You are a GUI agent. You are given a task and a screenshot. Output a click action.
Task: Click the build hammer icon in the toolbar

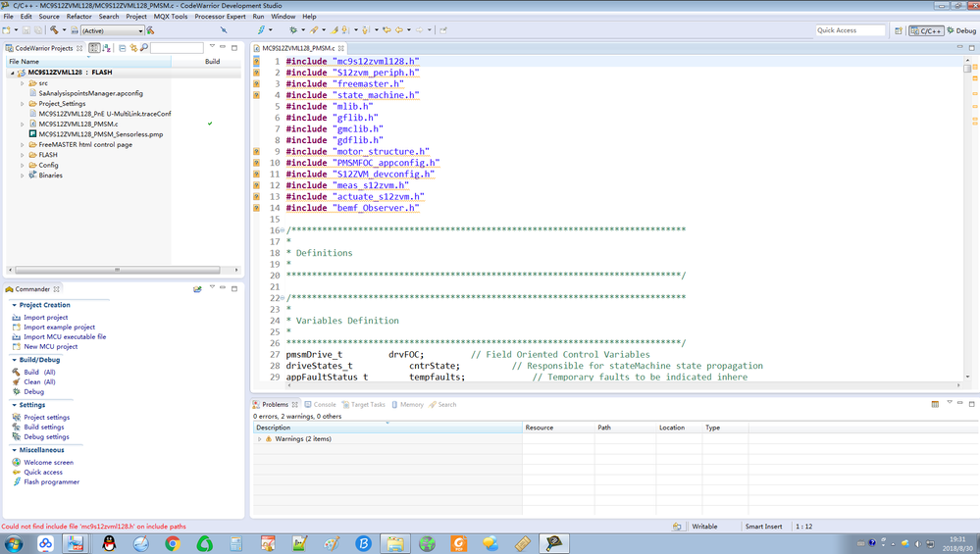(x=54, y=30)
